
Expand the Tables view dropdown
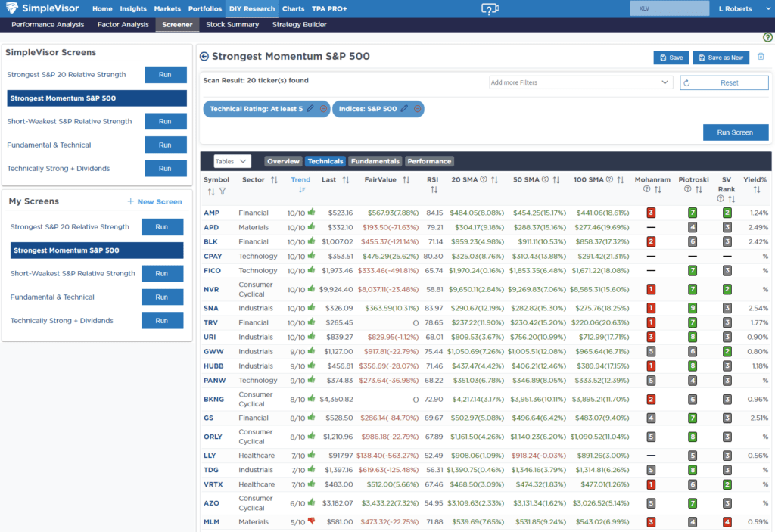pos(232,161)
